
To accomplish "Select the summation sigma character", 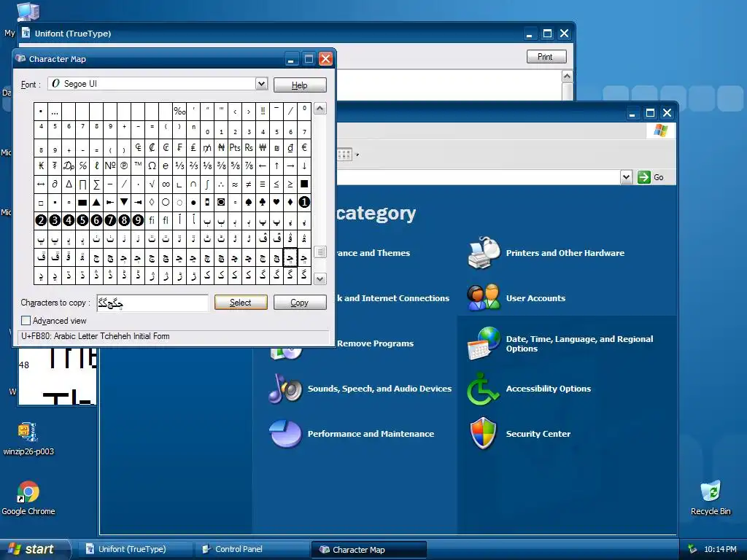I will (x=96, y=184).
